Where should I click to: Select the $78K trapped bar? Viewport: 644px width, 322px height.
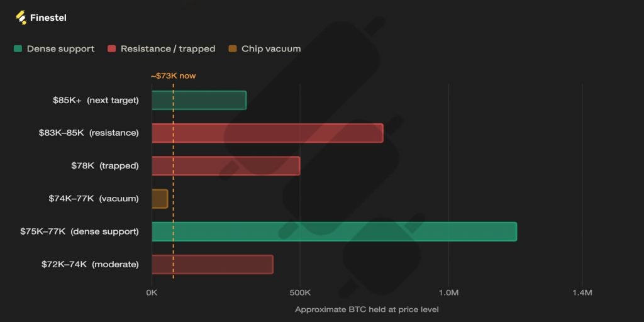coord(226,166)
